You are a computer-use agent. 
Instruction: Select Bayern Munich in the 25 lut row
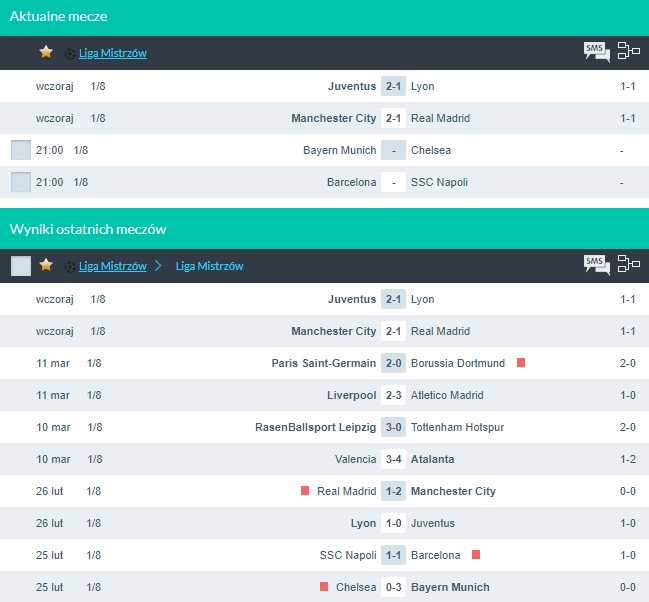pos(450,587)
